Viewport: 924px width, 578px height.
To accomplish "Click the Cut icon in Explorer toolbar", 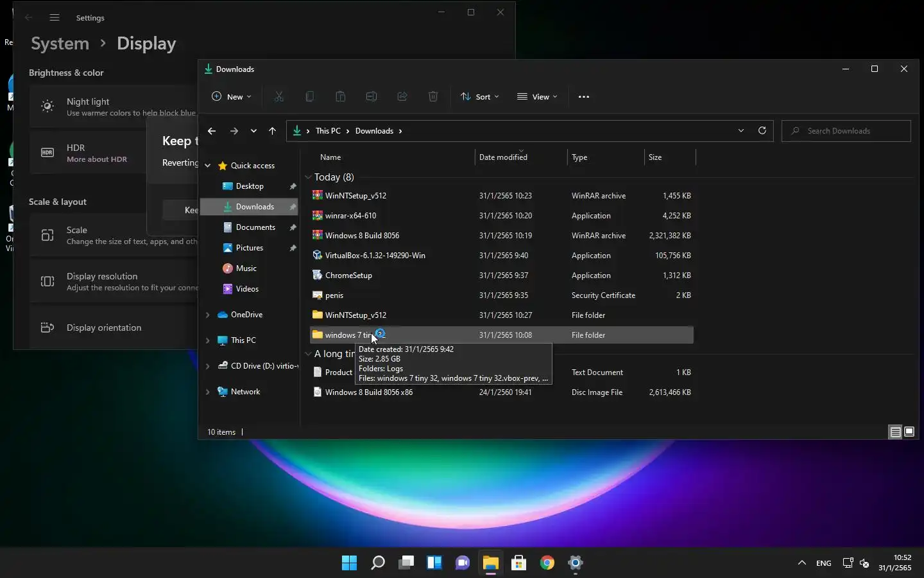I will click(279, 96).
